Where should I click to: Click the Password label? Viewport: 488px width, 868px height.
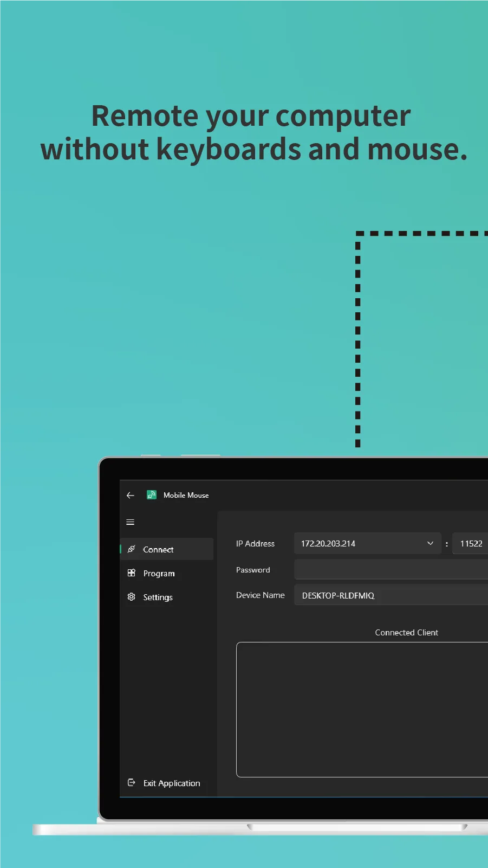[x=253, y=570]
